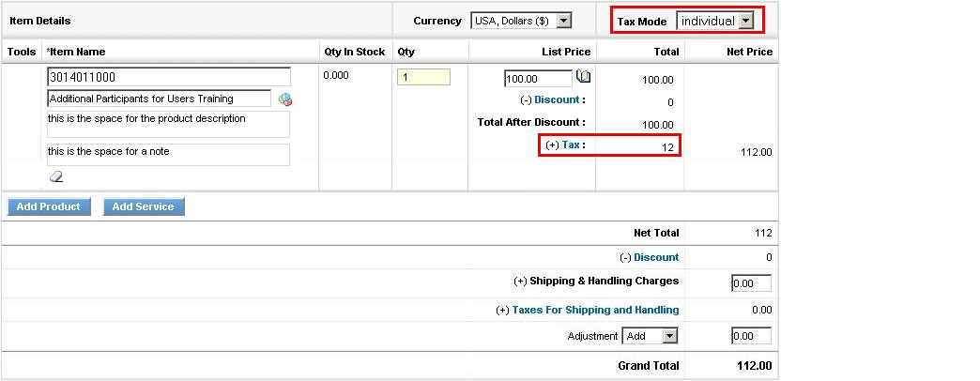The height and width of the screenshot is (381, 980).
Task: Click the tax amount 12
Action: click(668, 147)
